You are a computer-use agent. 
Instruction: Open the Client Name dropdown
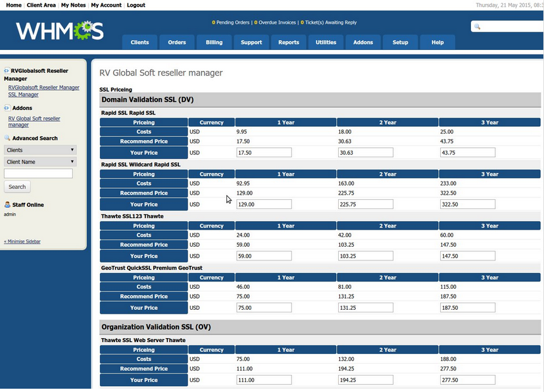(x=40, y=162)
